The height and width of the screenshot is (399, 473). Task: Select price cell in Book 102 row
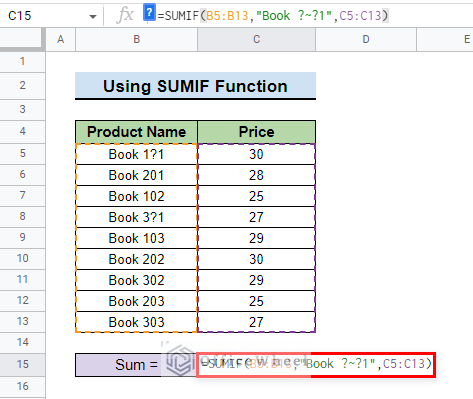(256, 196)
